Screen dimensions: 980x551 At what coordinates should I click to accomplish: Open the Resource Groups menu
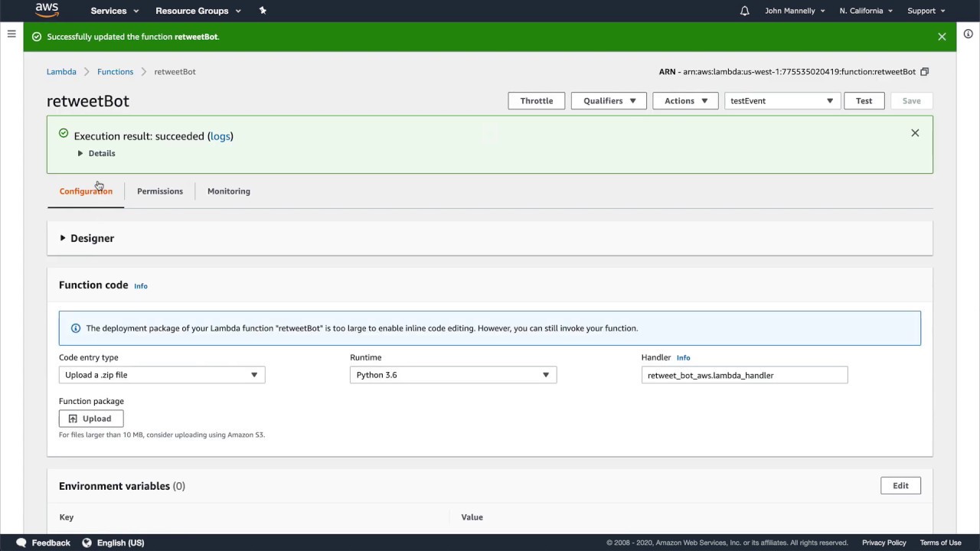[x=198, y=11]
